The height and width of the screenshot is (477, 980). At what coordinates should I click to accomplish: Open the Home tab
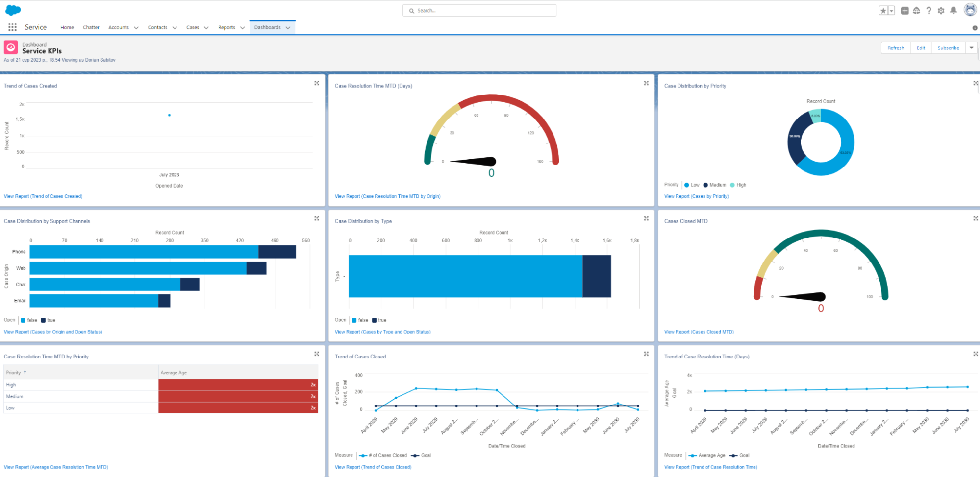tap(67, 27)
